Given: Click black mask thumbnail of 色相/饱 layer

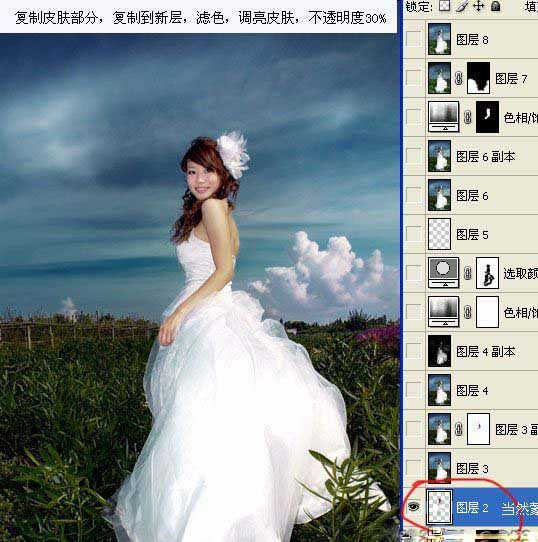Looking at the screenshot, I should 488,117.
